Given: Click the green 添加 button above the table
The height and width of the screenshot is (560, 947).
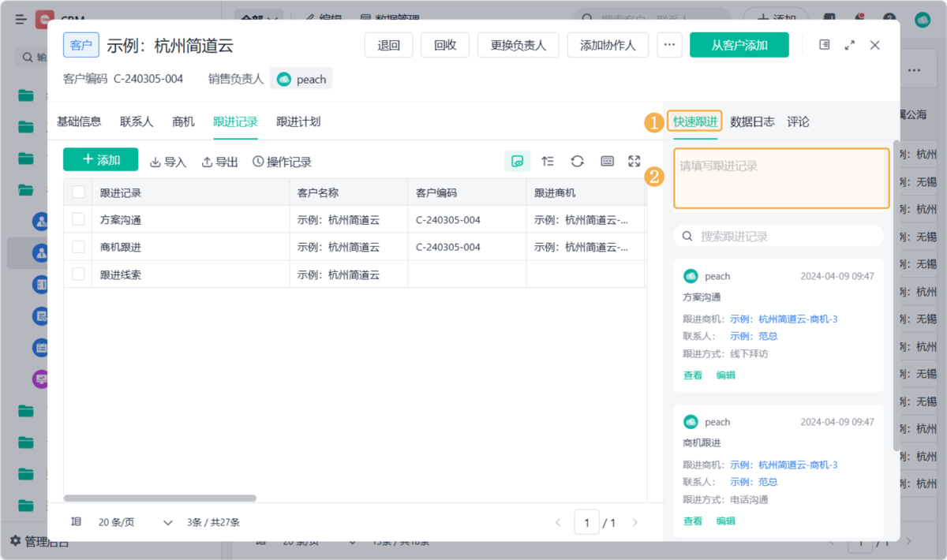Looking at the screenshot, I should (101, 160).
